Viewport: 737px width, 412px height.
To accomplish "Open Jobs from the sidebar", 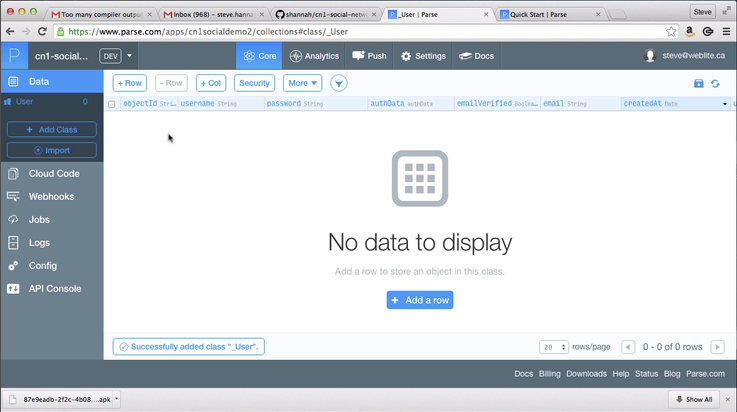I will tap(39, 220).
